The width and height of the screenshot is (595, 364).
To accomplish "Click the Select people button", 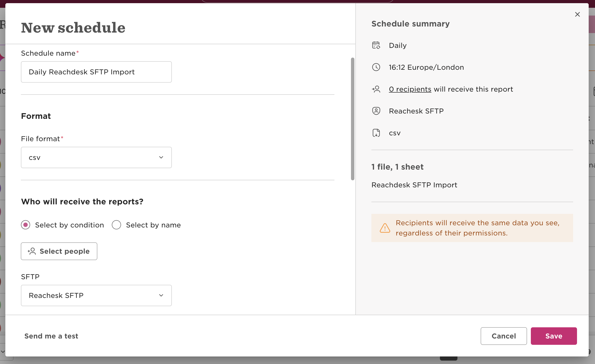I will (x=59, y=251).
